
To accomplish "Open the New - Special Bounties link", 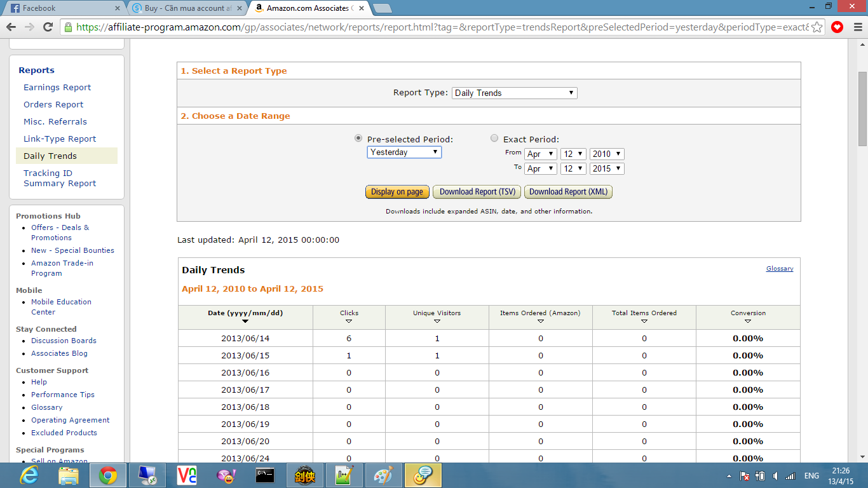I will 72,250.
